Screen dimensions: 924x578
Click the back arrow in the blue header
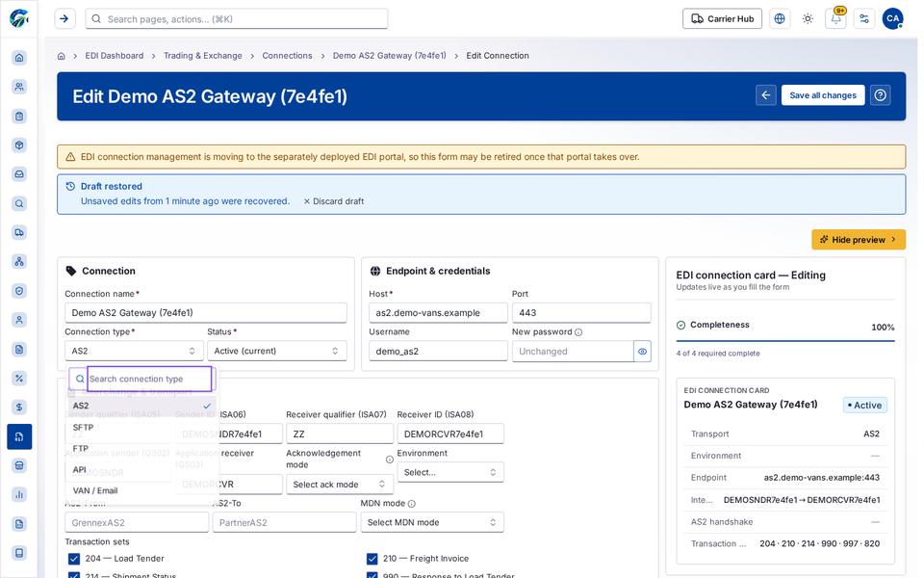(765, 95)
